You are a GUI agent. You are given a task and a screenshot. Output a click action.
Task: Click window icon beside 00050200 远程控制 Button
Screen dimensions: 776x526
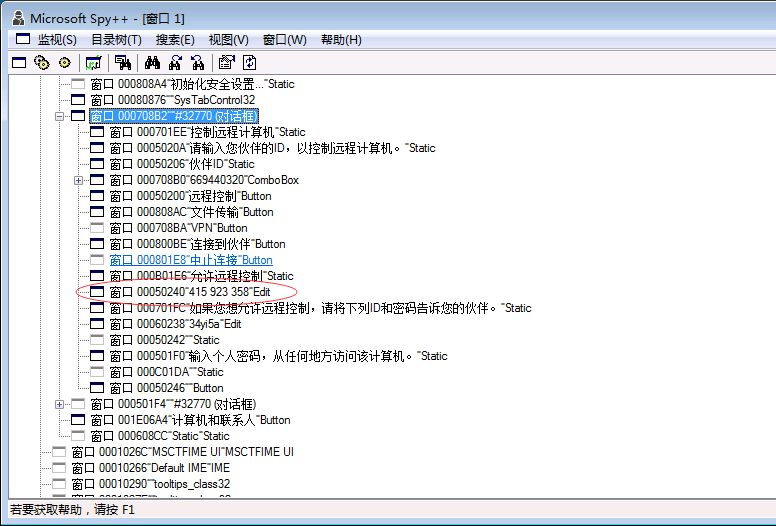[97, 196]
